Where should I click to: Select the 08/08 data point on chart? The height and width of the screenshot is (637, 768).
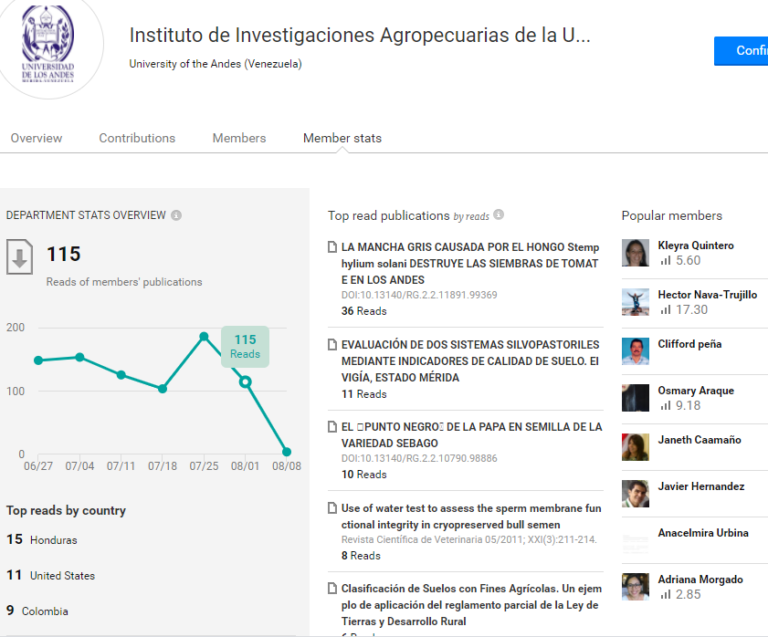point(287,452)
